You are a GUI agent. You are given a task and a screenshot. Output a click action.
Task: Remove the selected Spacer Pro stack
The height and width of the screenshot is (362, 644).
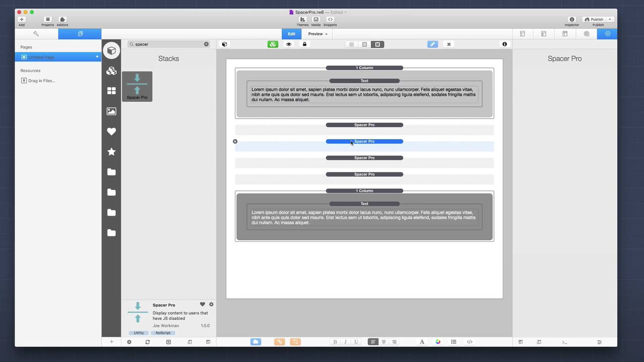tap(235, 141)
